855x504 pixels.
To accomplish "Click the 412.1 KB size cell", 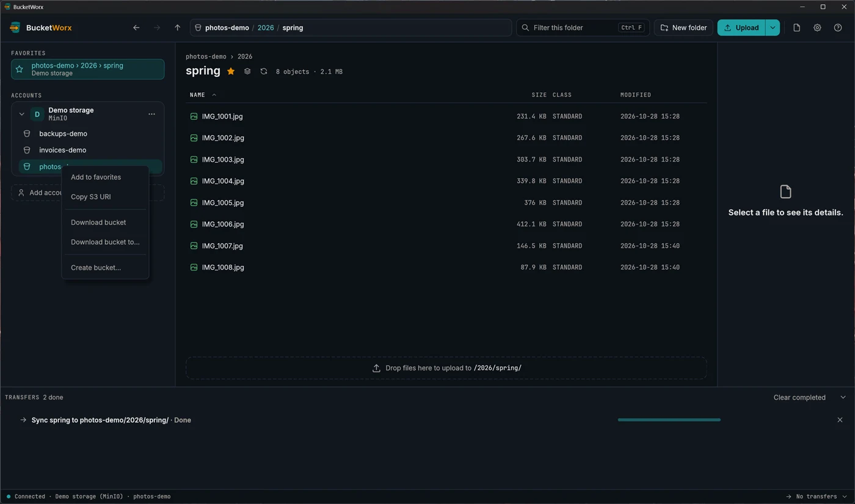I will coord(531,224).
